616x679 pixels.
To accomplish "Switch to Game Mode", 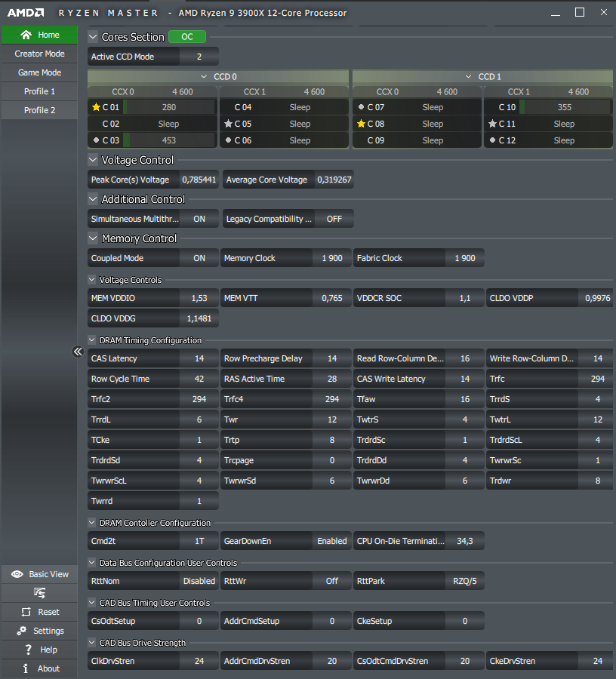I will coord(39,72).
